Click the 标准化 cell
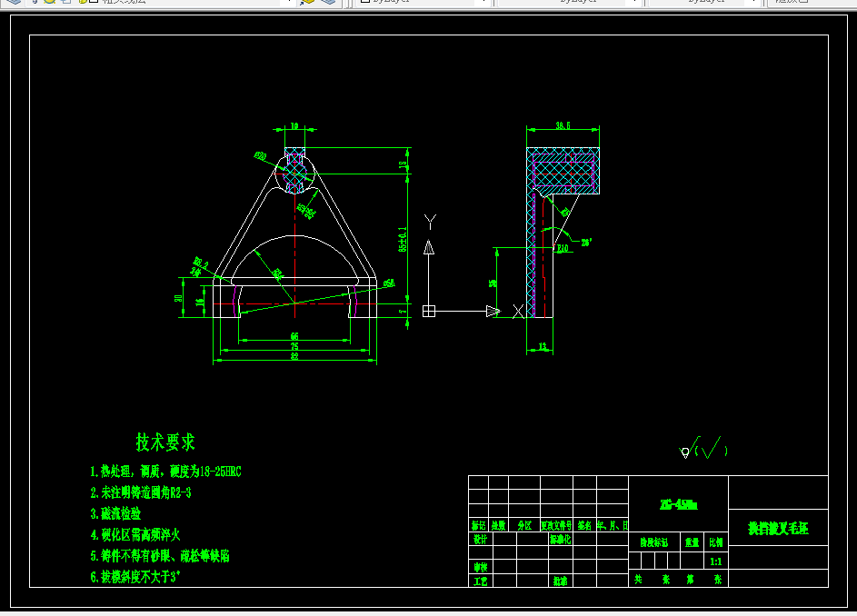The image size is (857, 616). click(x=560, y=539)
